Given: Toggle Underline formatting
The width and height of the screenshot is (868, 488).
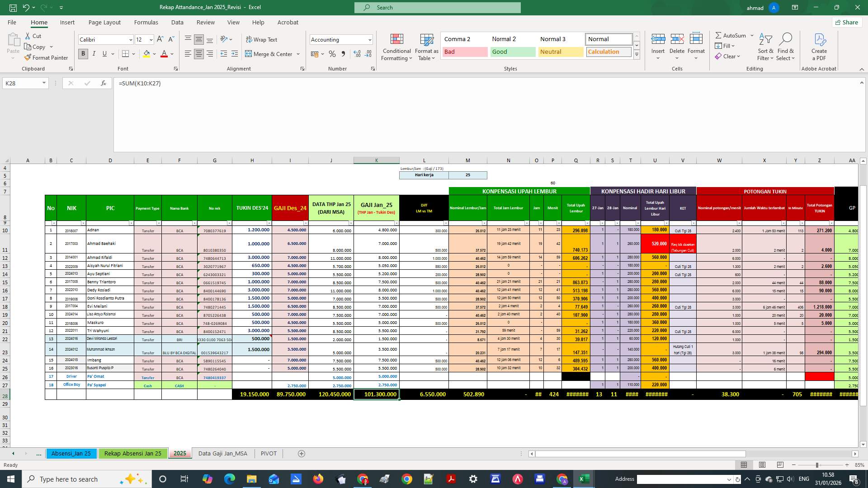Looking at the screenshot, I should 104,54.
